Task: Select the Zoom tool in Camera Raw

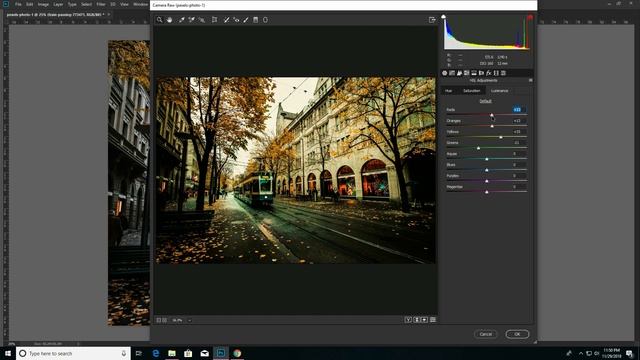Action: tap(160, 20)
